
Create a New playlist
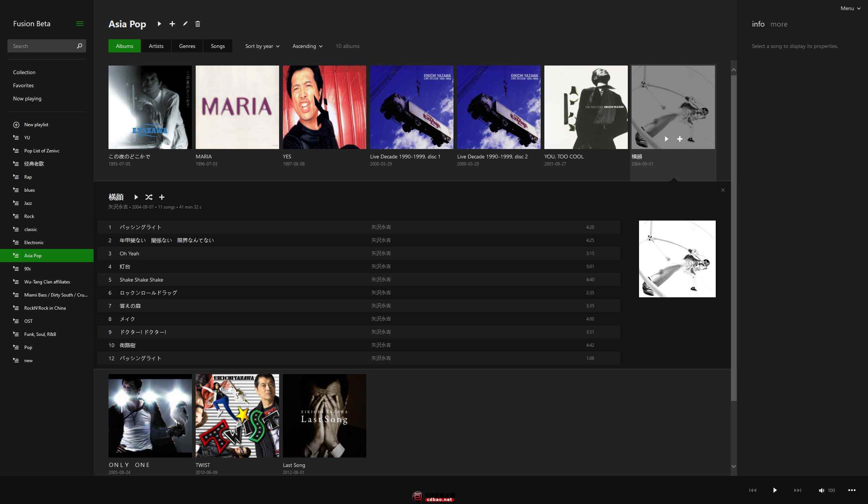(x=36, y=125)
